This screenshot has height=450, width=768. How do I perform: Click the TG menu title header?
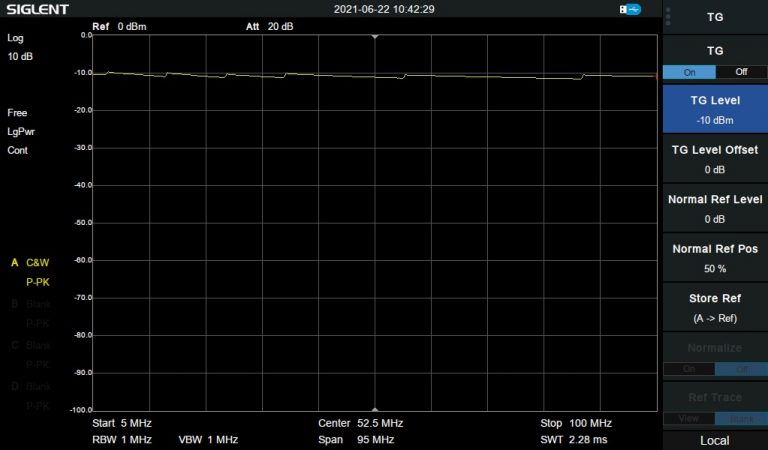click(x=715, y=17)
